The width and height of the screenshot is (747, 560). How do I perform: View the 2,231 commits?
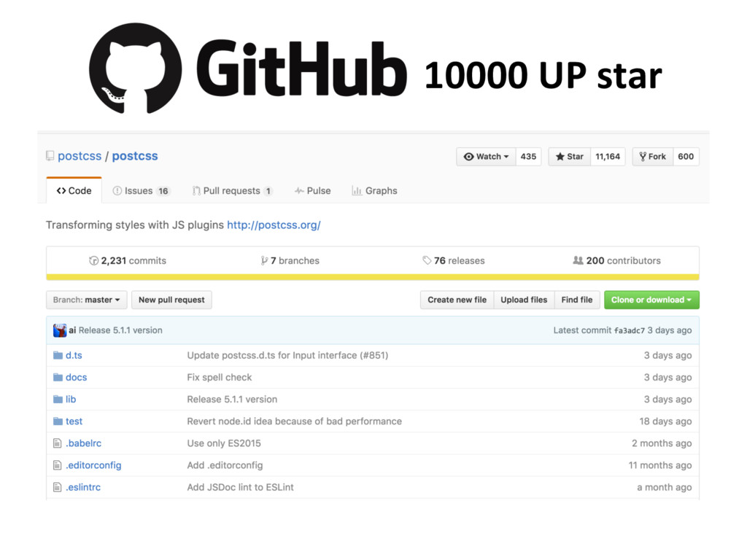128,260
